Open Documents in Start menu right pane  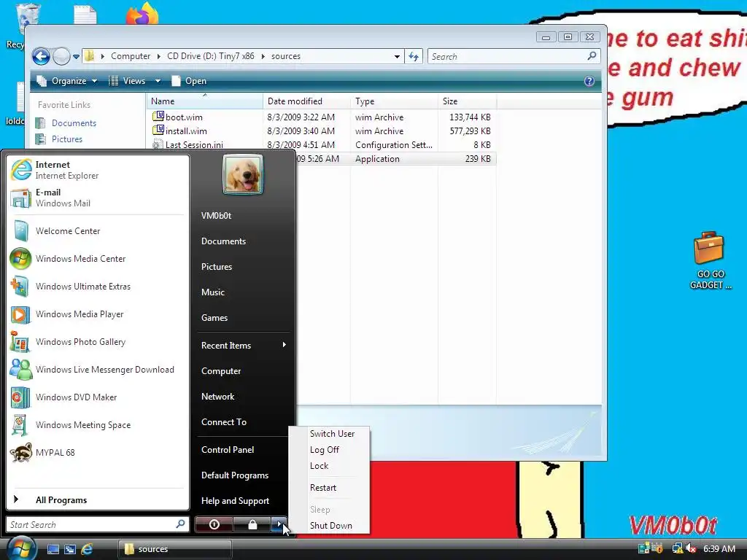click(244, 241)
